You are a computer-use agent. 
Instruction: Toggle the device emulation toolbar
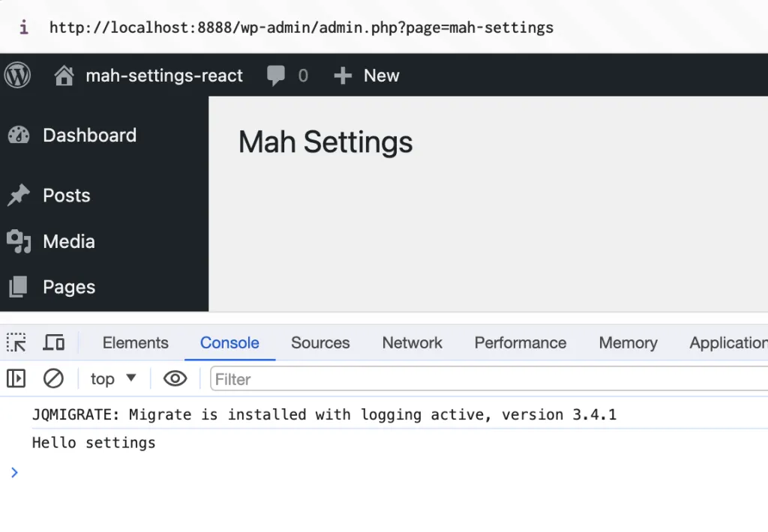pyautogui.click(x=53, y=342)
